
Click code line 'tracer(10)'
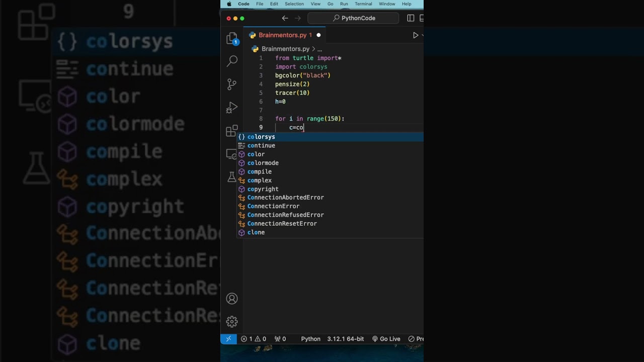pos(292,93)
